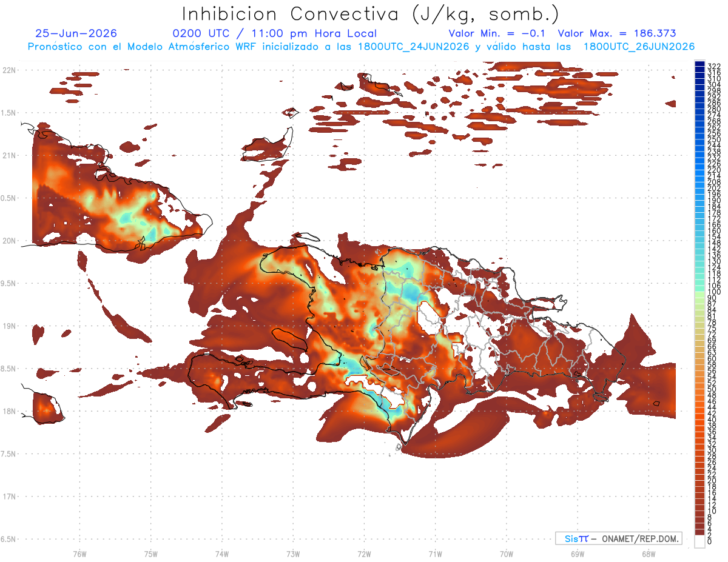Click the colorbar label '130'
Viewport: 728px width, 562px height.
[713, 261]
